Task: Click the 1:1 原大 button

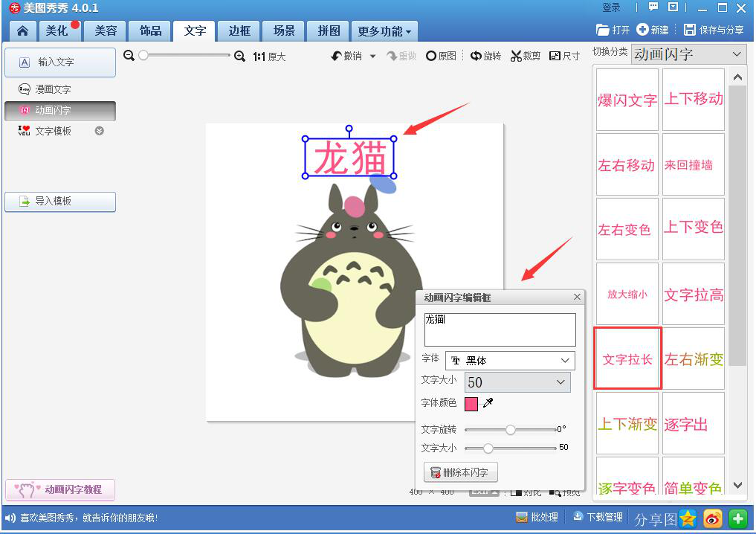Action: [270, 57]
